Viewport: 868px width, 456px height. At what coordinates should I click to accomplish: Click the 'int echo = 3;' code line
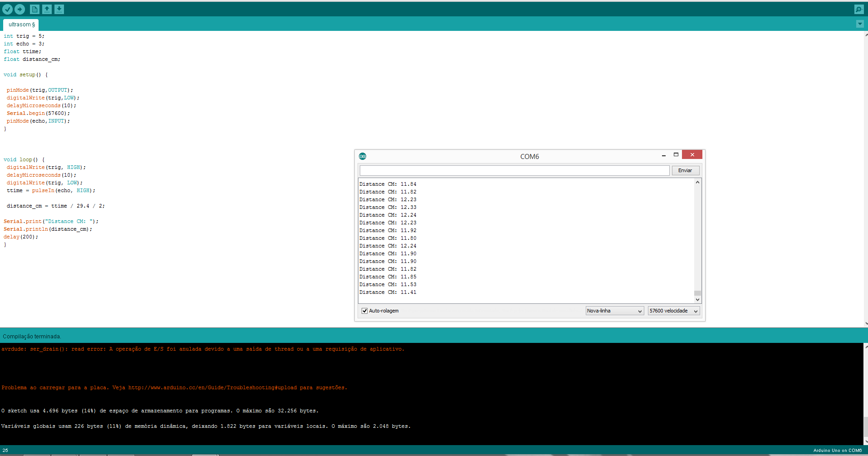[x=24, y=44]
